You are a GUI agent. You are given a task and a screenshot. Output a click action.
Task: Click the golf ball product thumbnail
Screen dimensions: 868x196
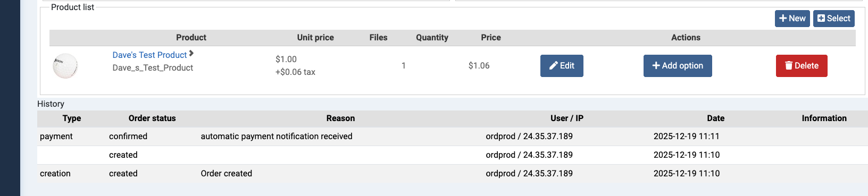pyautogui.click(x=65, y=66)
